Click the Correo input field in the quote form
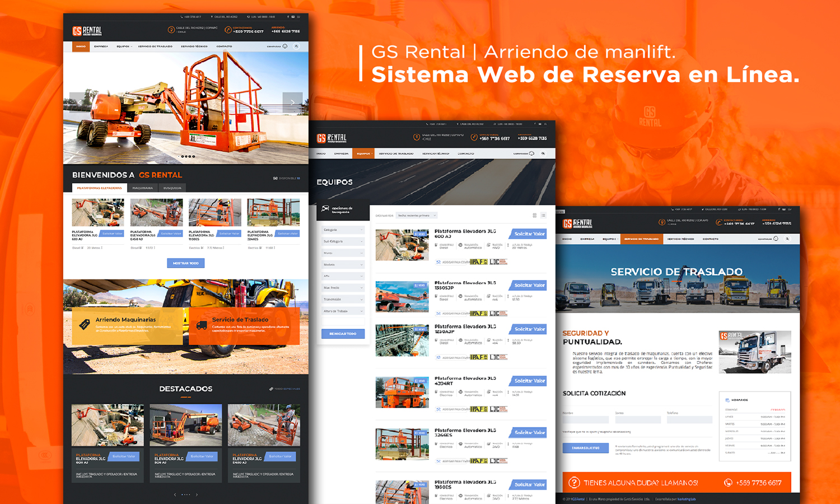Screen dimensions: 840x504 (x=638, y=419)
